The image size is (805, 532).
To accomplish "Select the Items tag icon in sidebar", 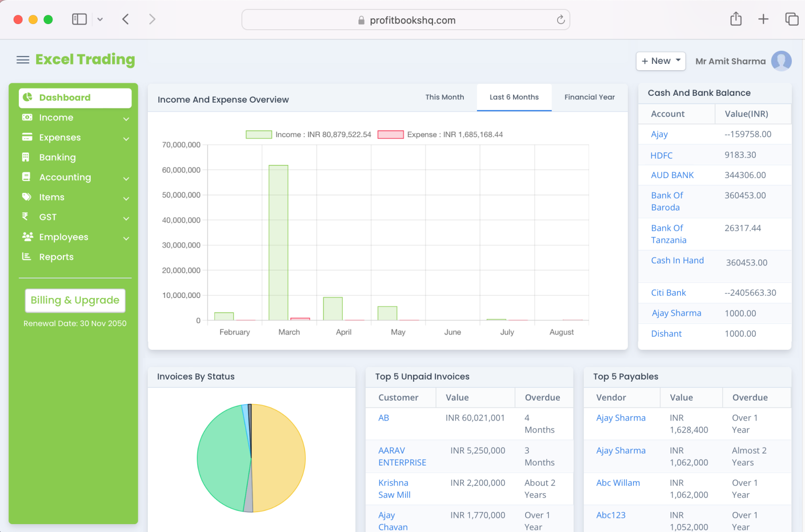I will (27, 197).
